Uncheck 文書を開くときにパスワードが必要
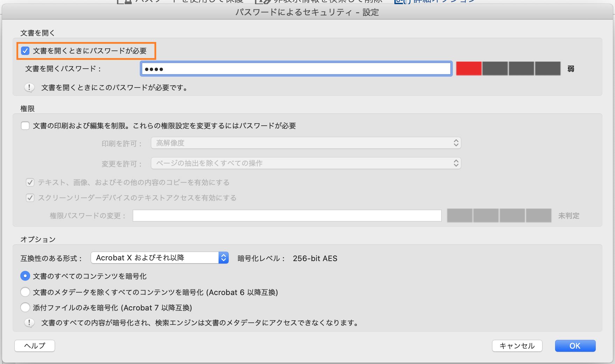615x364 pixels. tap(25, 51)
